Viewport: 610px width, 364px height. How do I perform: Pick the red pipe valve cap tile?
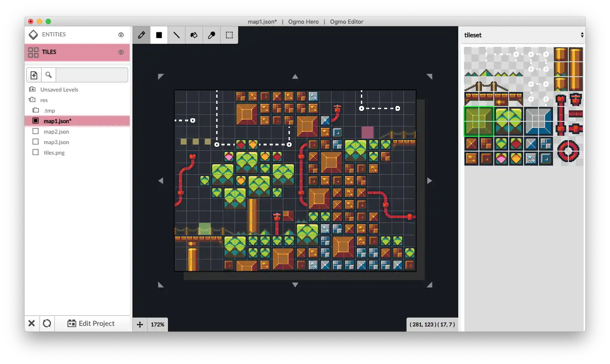click(576, 99)
